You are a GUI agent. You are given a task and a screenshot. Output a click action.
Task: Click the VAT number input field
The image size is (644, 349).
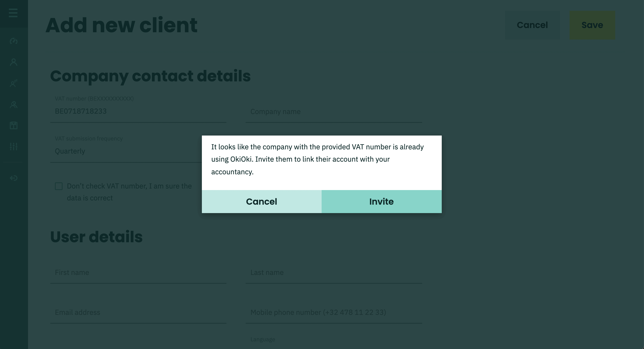pos(138,111)
